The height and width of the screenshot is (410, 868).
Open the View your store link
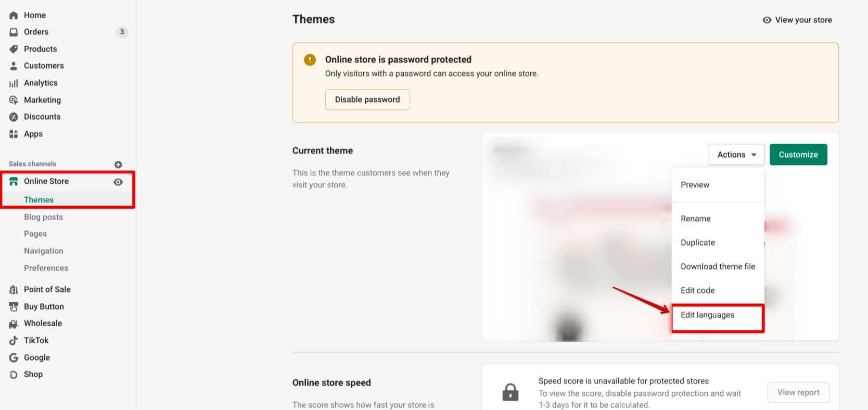point(797,20)
